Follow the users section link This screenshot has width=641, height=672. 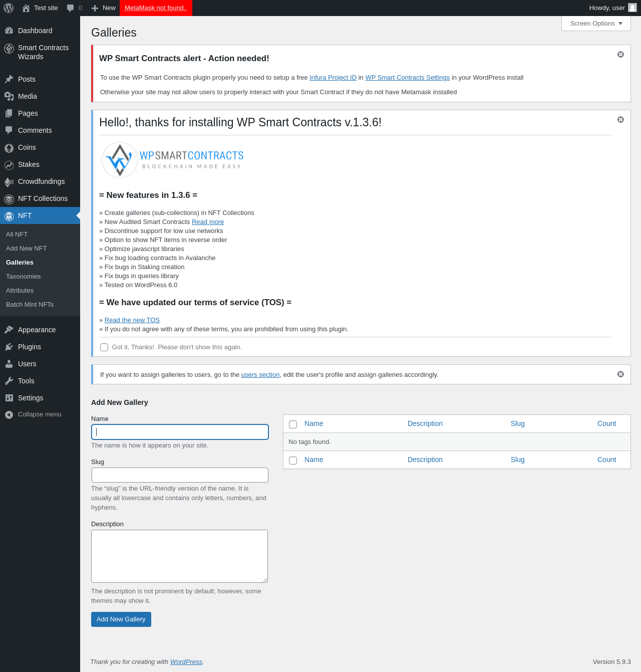click(x=260, y=374)
